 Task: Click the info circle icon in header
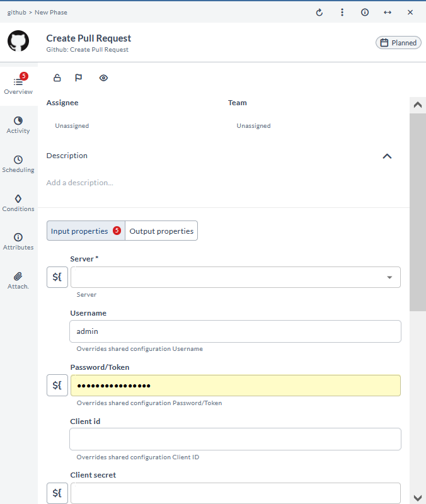[365, 12]
